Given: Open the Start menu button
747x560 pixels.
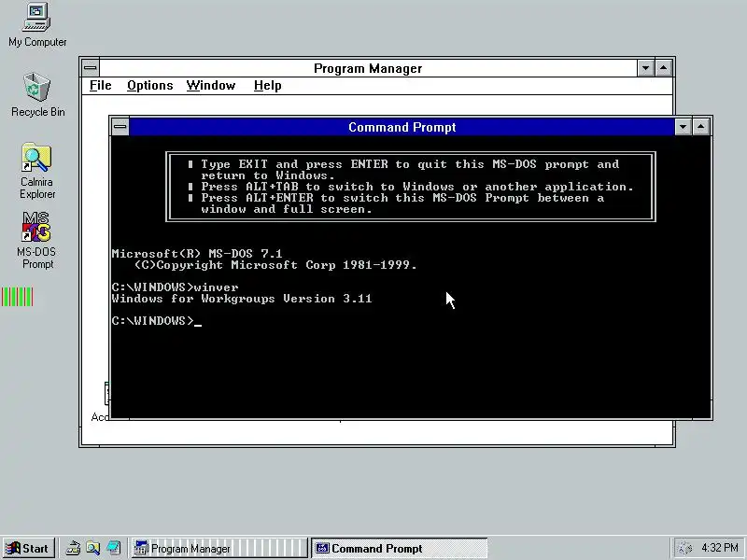Looking at the screenshot, I should pyautogui.click(x=28, y=549).
